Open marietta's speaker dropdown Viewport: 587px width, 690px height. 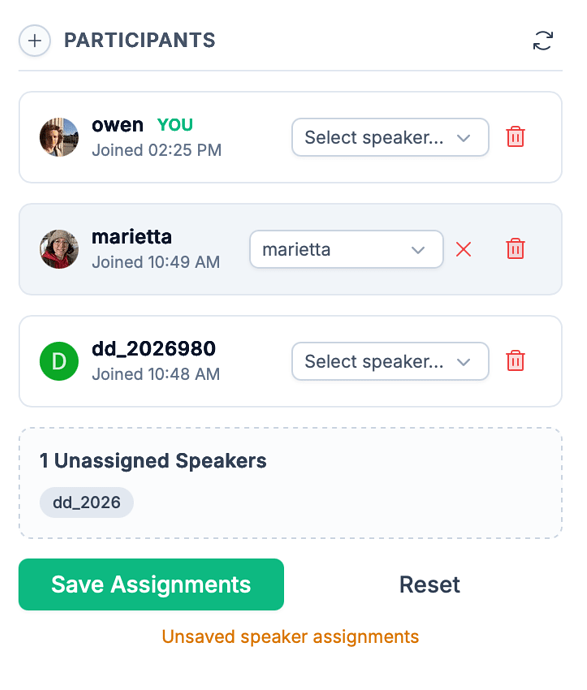click(346, 249)
